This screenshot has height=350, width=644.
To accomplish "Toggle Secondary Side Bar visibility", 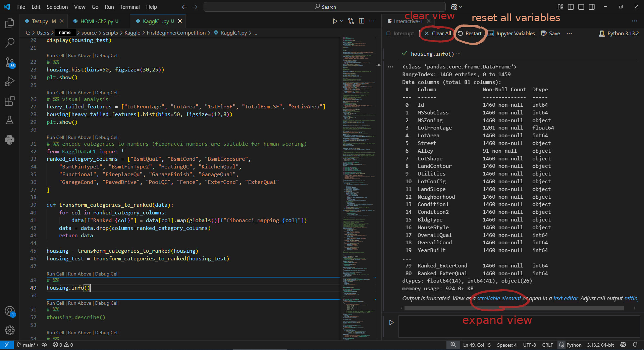I will [592, 7].
